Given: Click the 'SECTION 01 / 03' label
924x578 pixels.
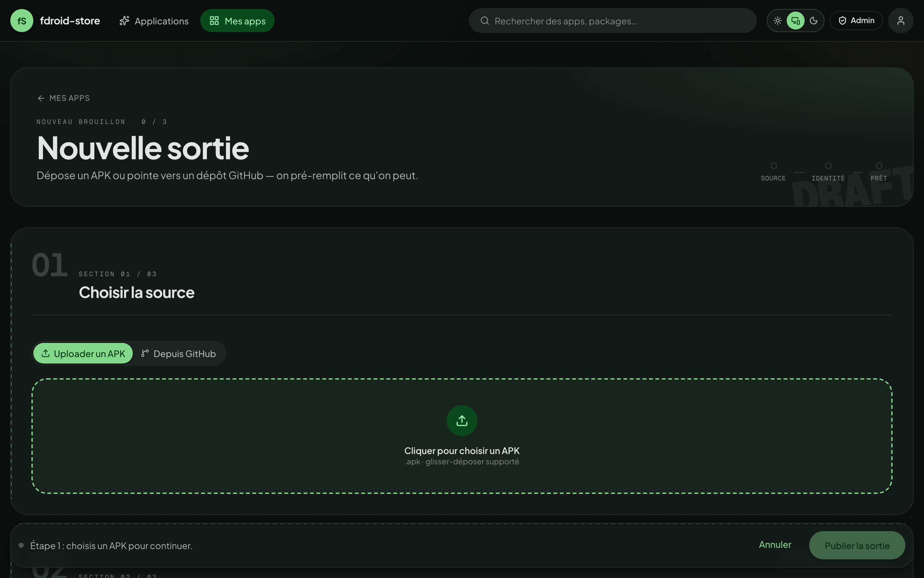Looking at the screenshot, I should [x=118, y=274].
